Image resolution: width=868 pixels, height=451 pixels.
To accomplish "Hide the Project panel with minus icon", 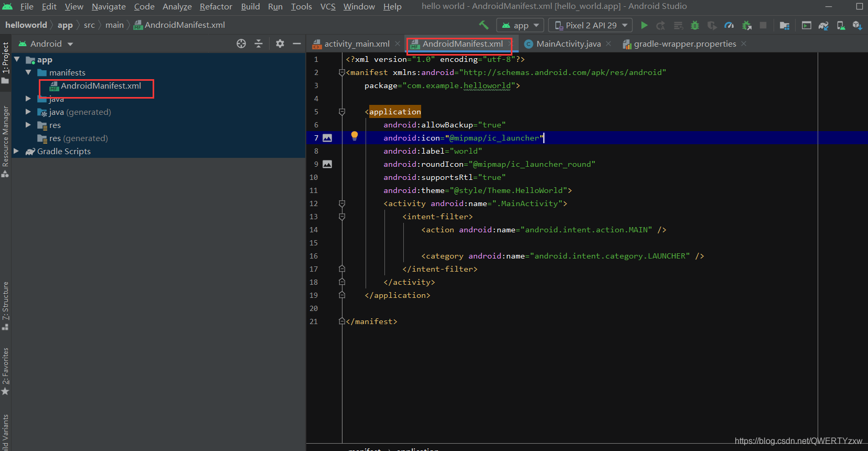I will click(x=296, y=44).
